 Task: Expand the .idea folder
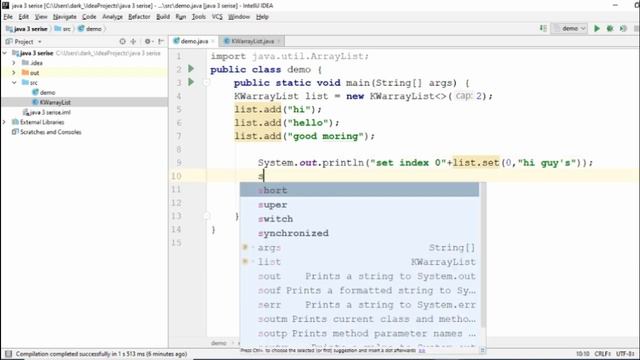[14, 63]
